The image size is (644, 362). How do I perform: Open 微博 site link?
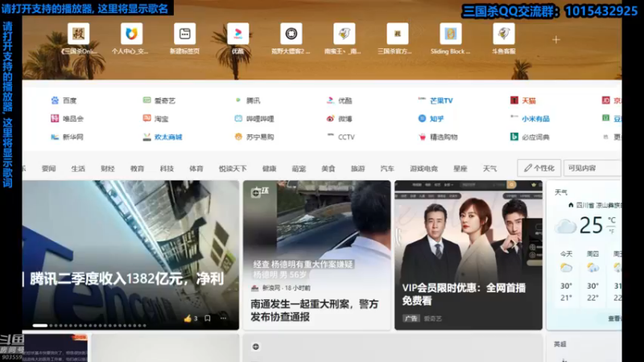(x=340, y=118)
